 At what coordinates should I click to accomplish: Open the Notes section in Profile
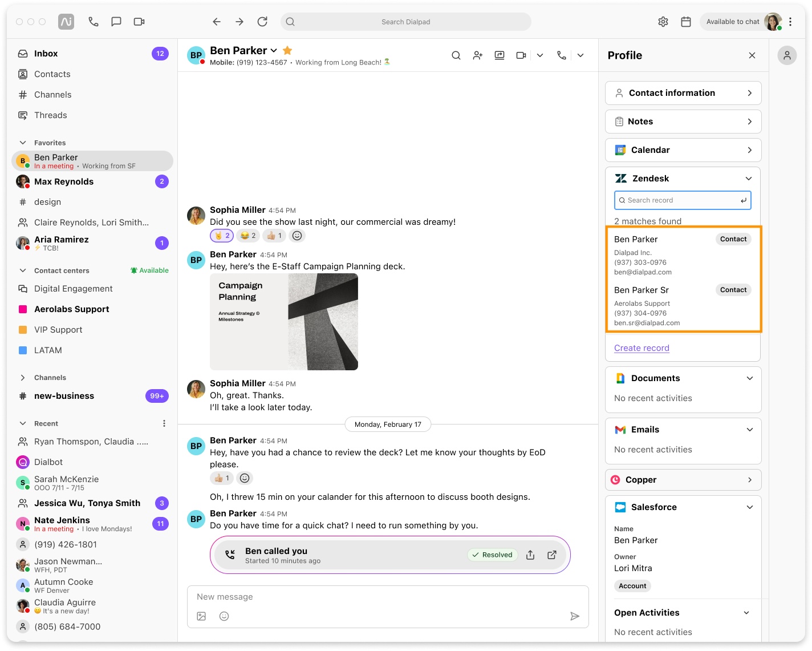coord(683,122)
